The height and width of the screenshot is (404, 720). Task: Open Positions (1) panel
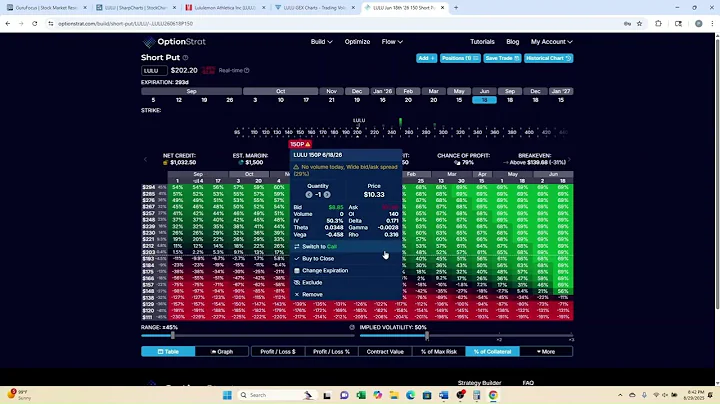(460, 58)
